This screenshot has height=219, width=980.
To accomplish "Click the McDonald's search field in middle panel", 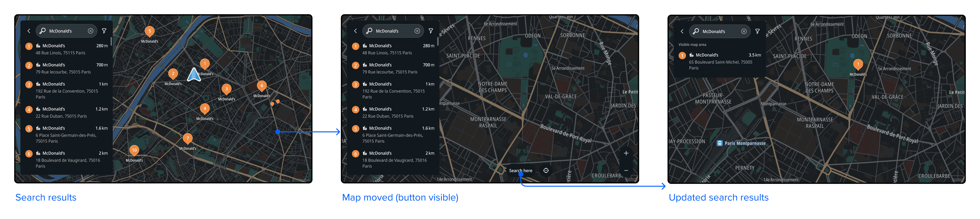I will point(392,31).
